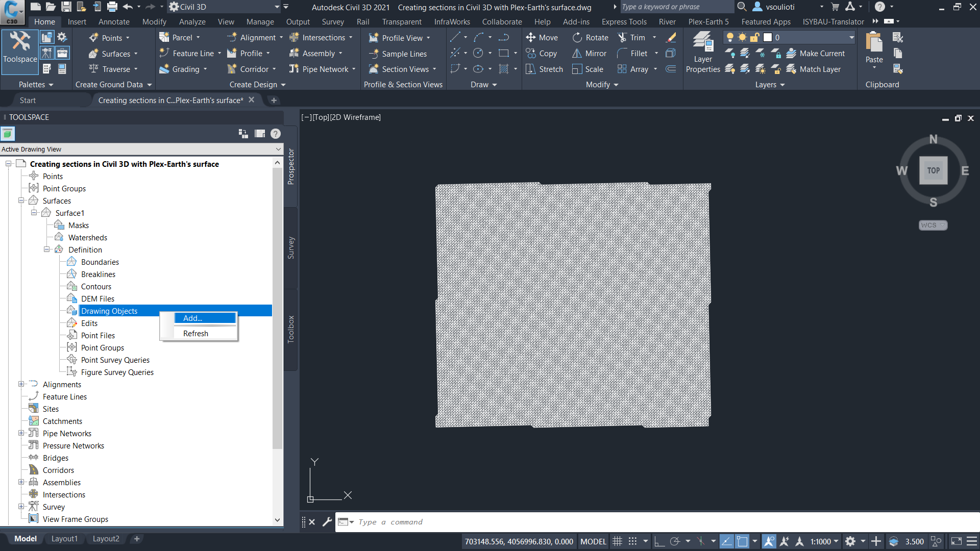Viewport: 980px width, 551px height.
Task: Collapse the Surfaces tree node
Action: pos(21,201)
